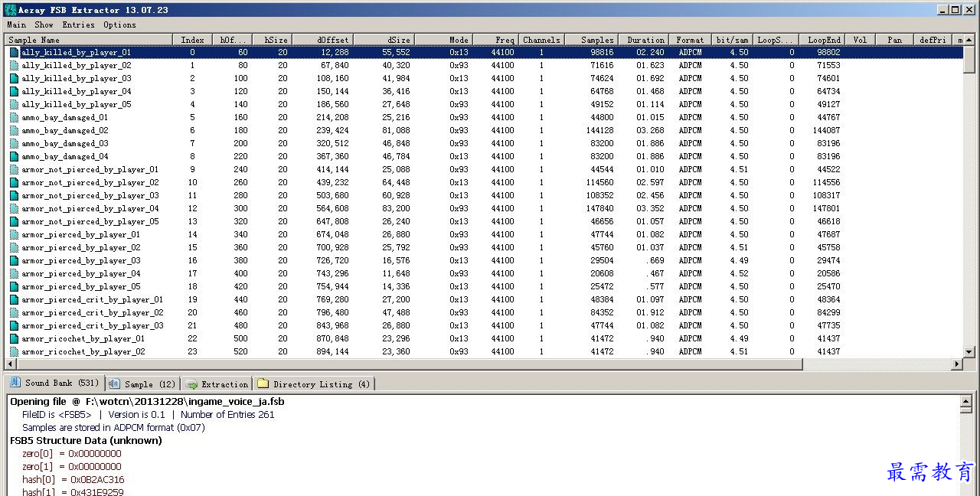Click dOffset value 12,288 in first row
The width and height of the screenshot is (980, 496).
click(335, 52)
